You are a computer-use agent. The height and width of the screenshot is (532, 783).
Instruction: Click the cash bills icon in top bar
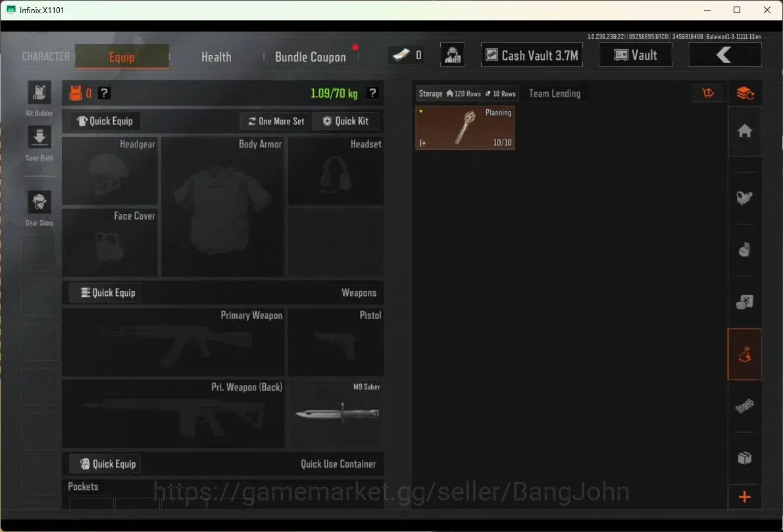[x=401, y=55]
